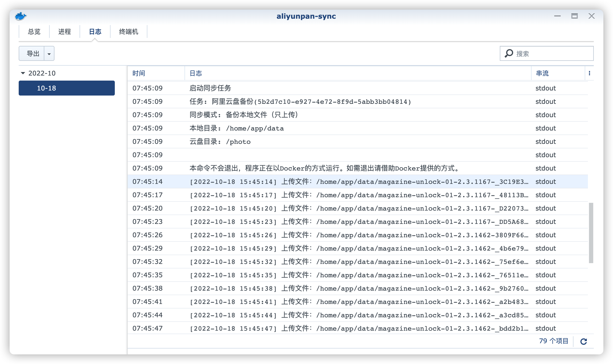Select the 本地目录: /home/app/data row
Image resolution: width=613 pixels, height=364 pixels.
point(358,128)
